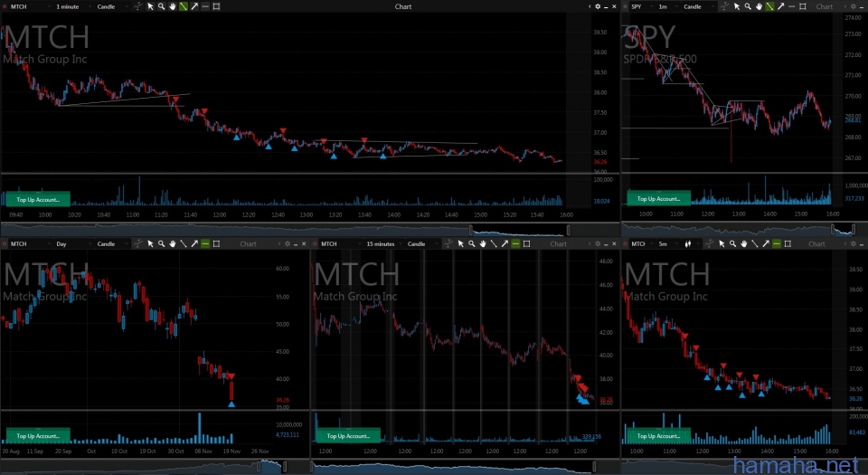The width and height of the screenshot is (868, 475).
Task: Toggle the green horizontal line tool in the 5m chart
Action: click(777, 243)
